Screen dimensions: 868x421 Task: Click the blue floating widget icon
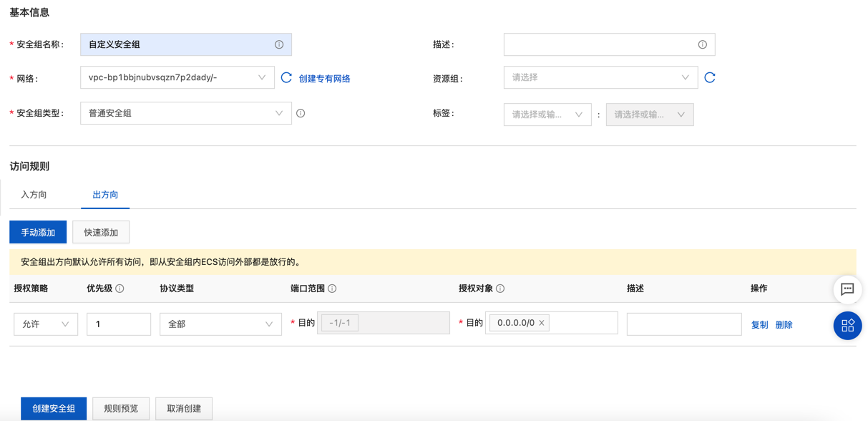pos(848,325)
